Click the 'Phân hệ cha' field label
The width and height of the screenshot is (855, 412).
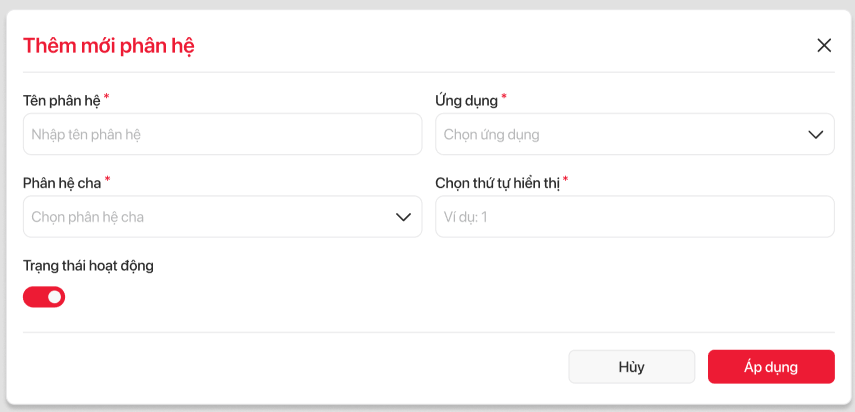click(62, 183)
